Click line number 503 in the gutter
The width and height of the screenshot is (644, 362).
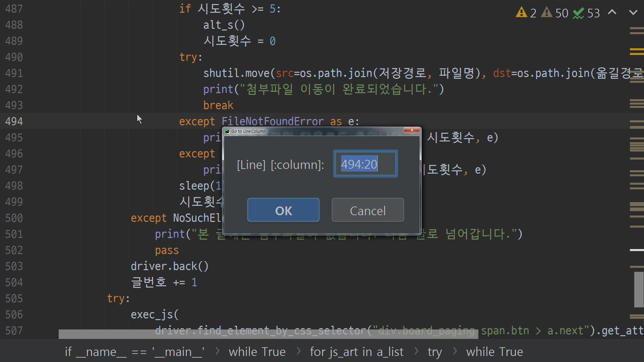point(14,266)
